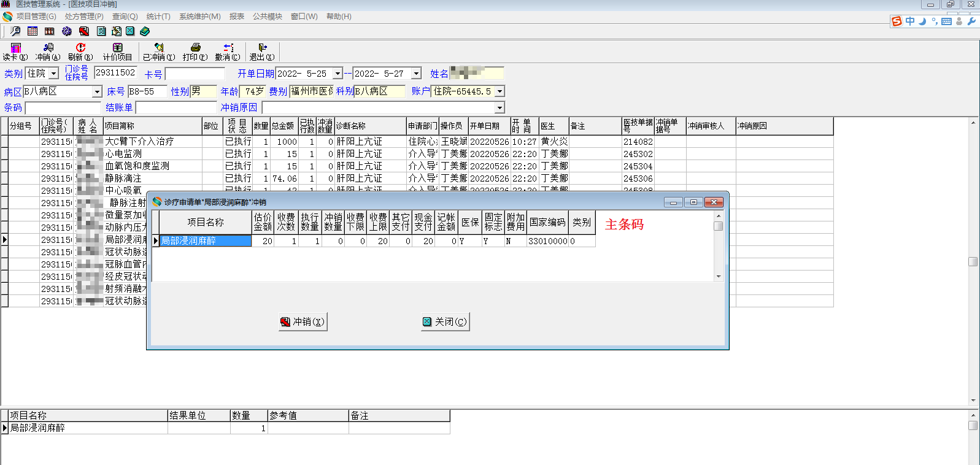The height and width of the screenshot is (465, 980).
Task: Click the green help book icon
Action: [145, 31]
